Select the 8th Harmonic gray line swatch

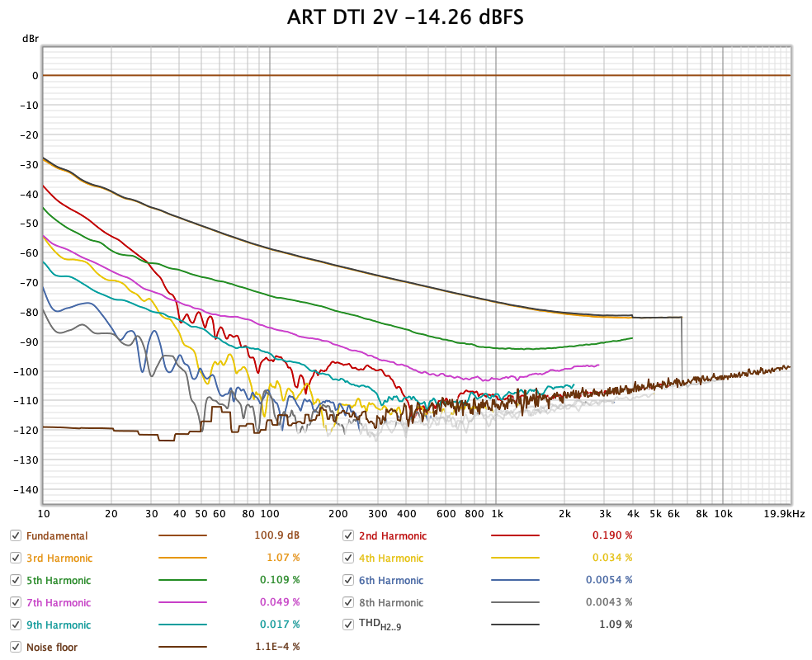pos(515,602)
